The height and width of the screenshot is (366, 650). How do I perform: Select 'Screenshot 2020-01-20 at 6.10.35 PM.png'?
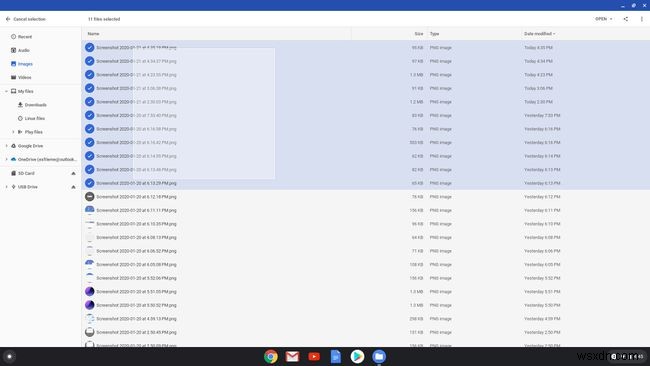tap(136, 224)
